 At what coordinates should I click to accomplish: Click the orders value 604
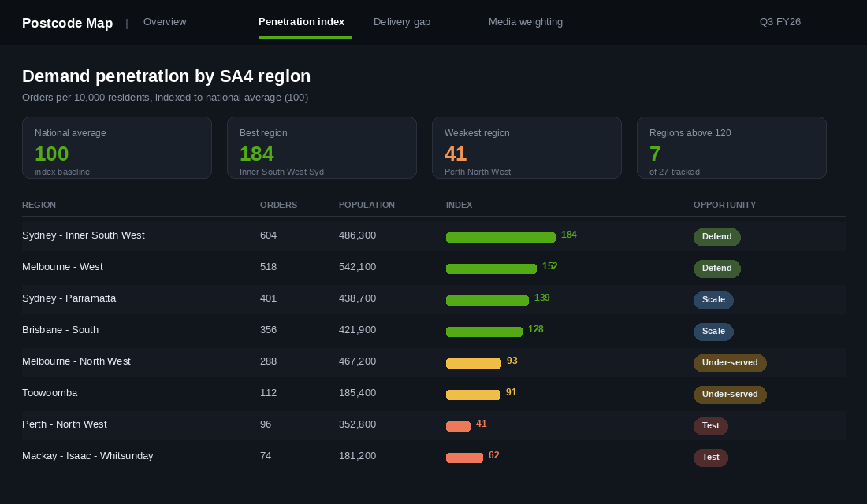(x=268, y=235)
